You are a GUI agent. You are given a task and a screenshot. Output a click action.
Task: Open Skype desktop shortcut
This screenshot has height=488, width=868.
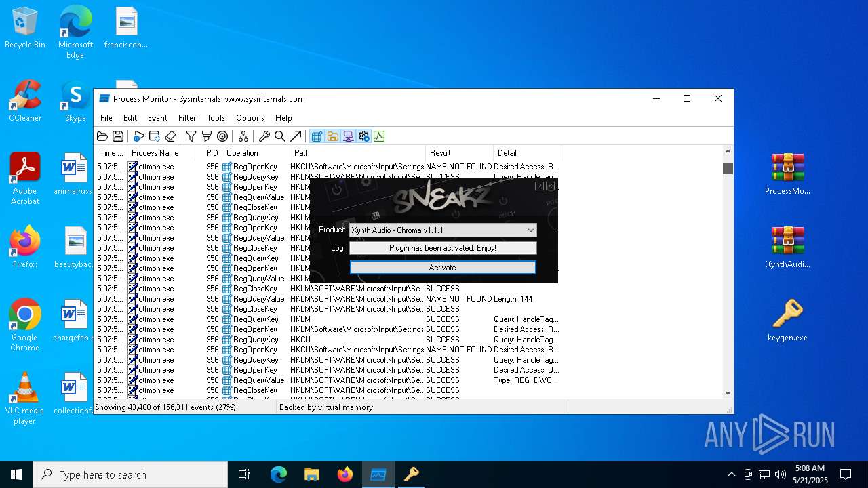pyautogui.click(x=75, y=102)
